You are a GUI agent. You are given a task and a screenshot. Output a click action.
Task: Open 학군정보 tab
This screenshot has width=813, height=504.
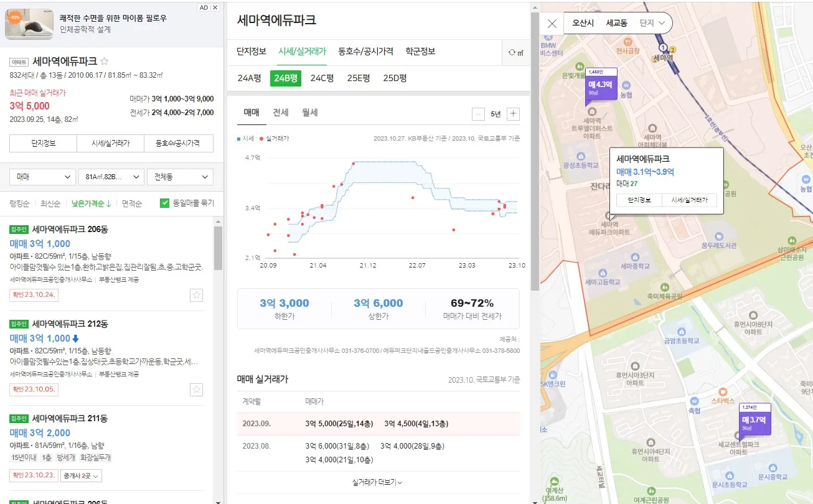420,52
